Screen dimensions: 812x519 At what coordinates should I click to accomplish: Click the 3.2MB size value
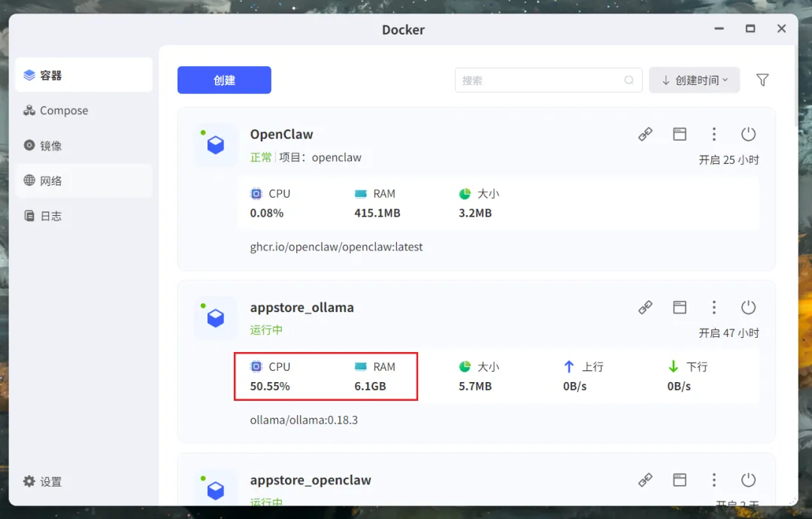point(475,213)
